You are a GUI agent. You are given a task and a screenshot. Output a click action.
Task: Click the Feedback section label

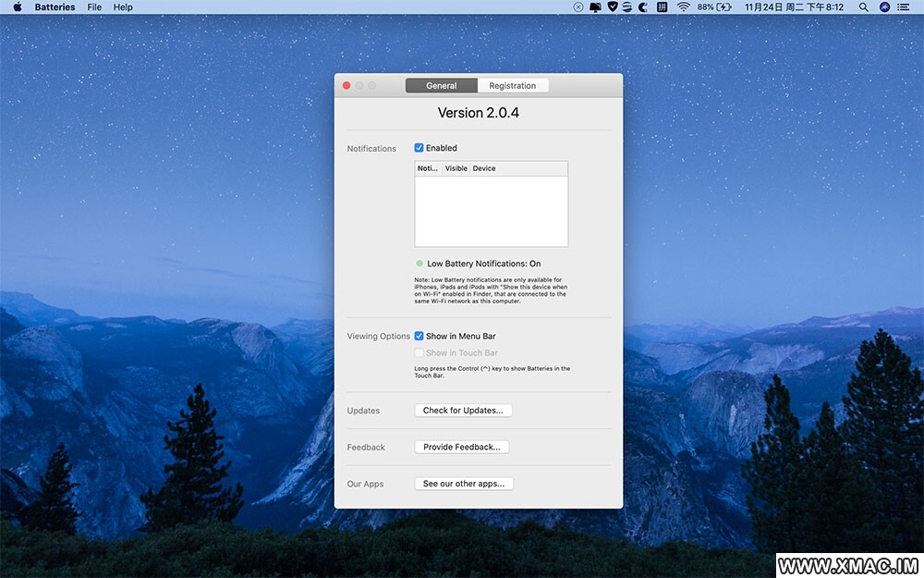pyautogui.click(x=366, y=447)
